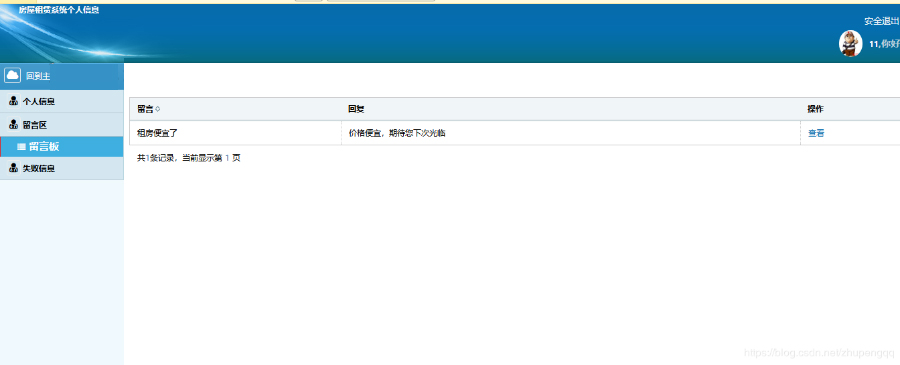Open the 失败信息 sidebar menu
Viewport: 900px width, 365px height.
click(61, 168)
